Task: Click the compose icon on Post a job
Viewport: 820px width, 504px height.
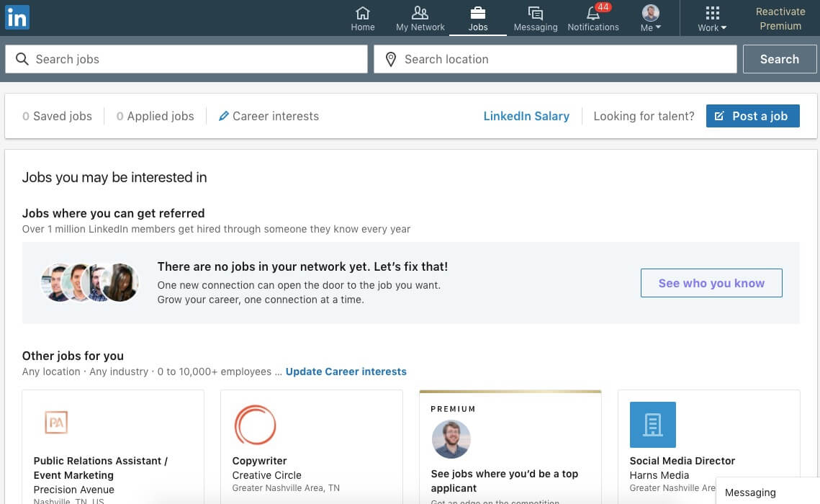Action: point(720,116)
